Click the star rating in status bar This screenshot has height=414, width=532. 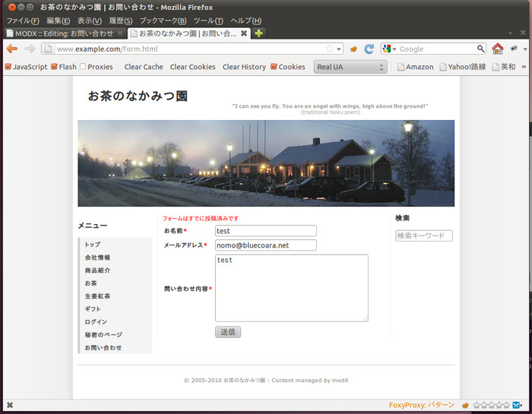tap(491, 405)
